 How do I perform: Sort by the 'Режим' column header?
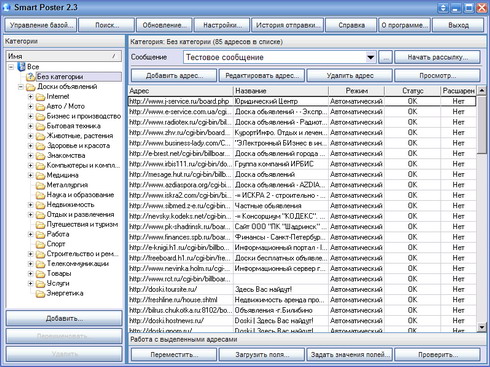coord(356,91)
